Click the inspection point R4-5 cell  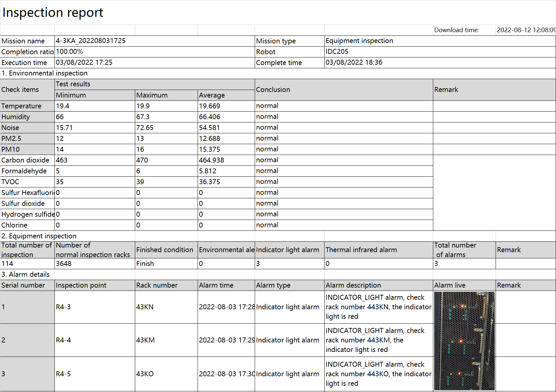pos(63,374)
